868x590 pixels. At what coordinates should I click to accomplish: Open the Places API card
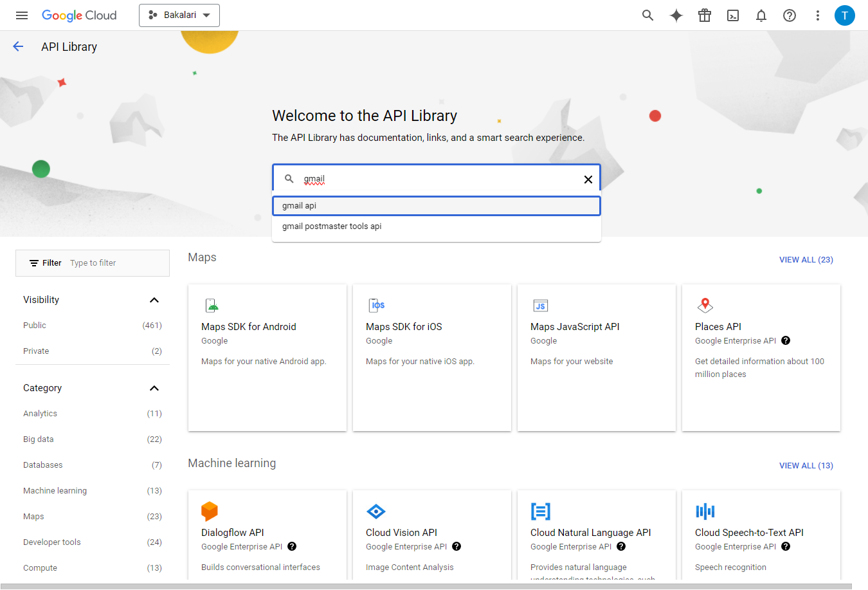(761, 358)
